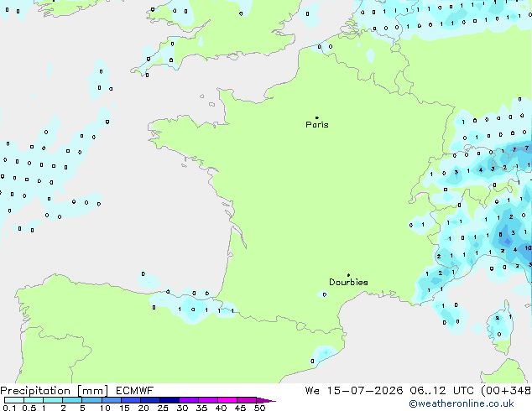Click the legend value '30'
This screenshot has height=411, width=532.
tap(182, 408)
